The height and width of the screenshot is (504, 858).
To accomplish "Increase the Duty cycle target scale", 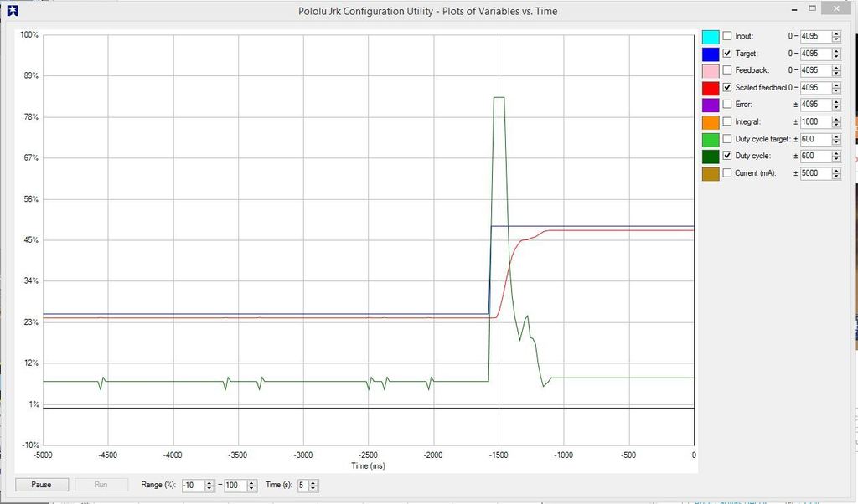I will point(836,136).
